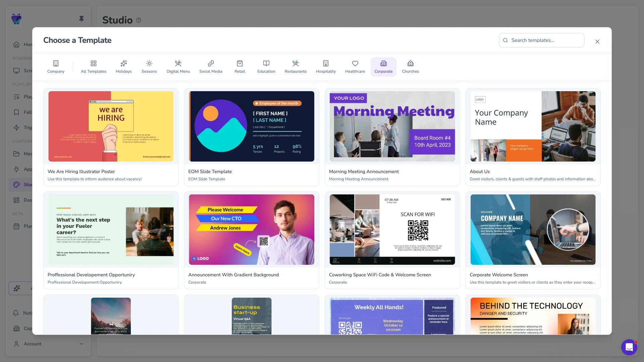Select the Social Media category

[x=211, y=67]
